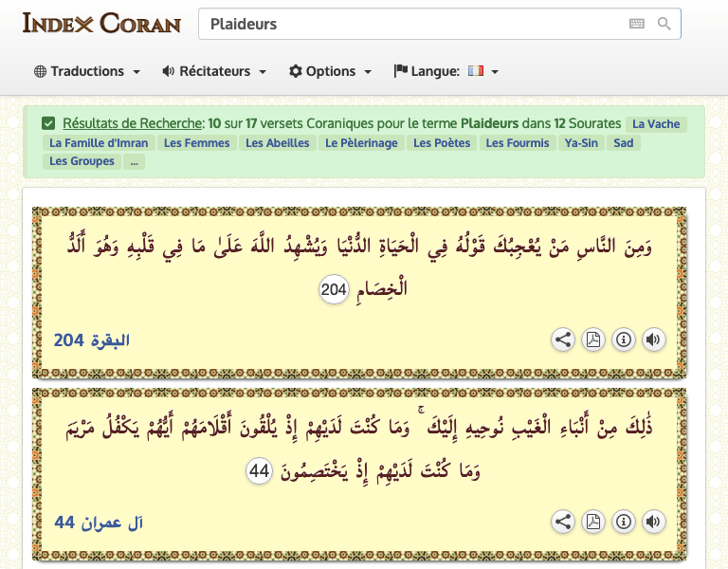
Task: Share verse Al-Baqara 204
Action: 563,340
